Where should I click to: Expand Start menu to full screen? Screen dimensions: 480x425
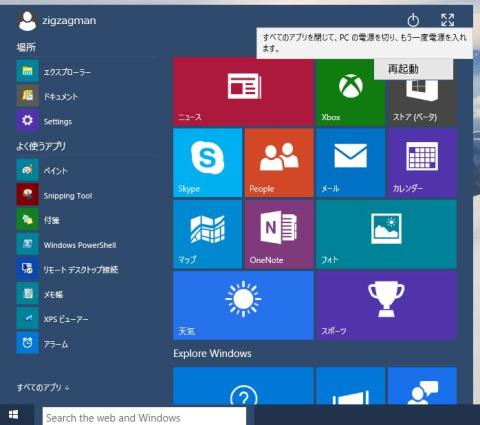tap(447, 20)
